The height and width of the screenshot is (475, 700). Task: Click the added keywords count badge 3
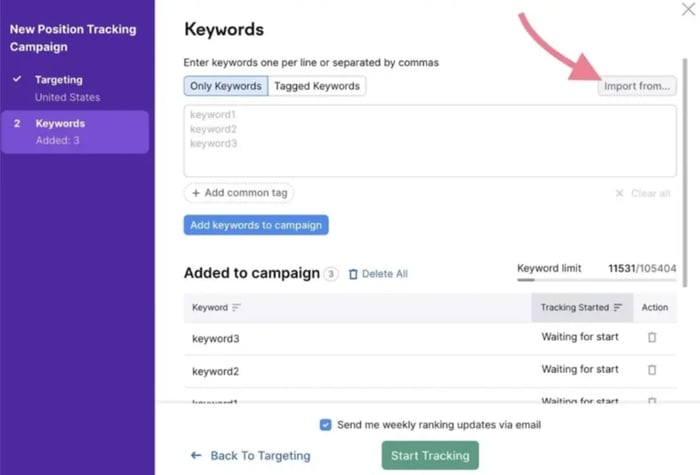click(331, 274)
